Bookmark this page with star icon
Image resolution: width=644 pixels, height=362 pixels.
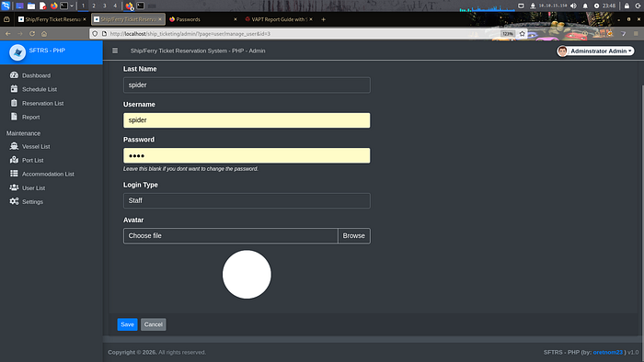522,34
